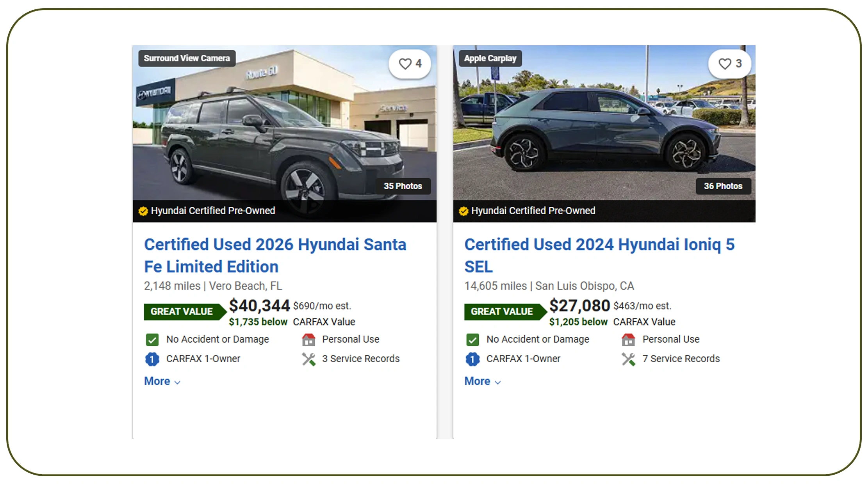The width and height of the screenshot is (868, 484).
Task: Open the 35 Photos gallery badge
Action: click(x=403, y=186)
